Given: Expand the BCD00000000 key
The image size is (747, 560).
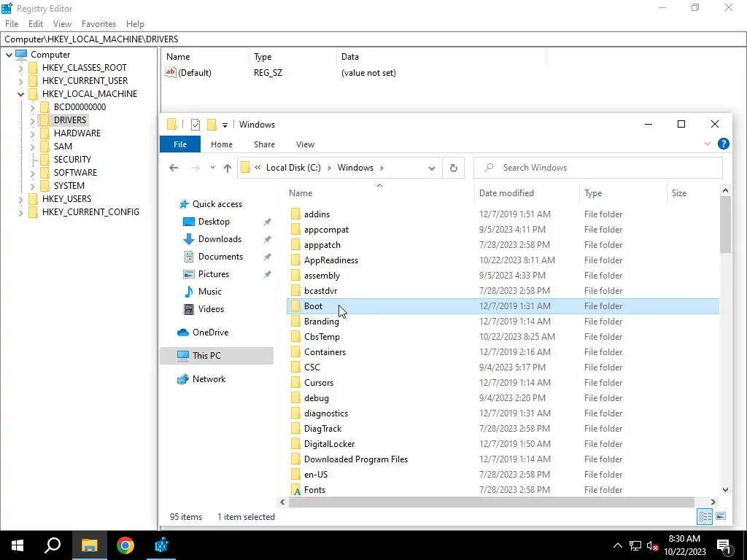Looking at the screenshot, I should click(x=32, y=107).
